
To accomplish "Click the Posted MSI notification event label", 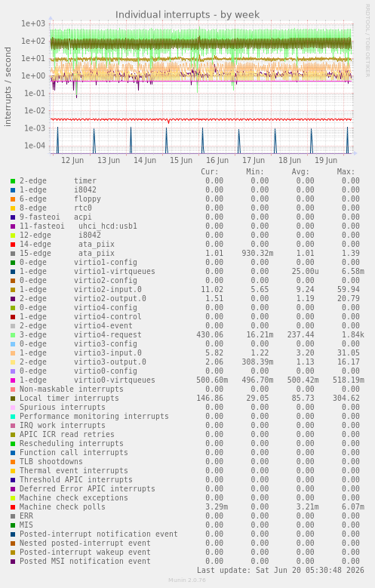I will pos(85,561).
